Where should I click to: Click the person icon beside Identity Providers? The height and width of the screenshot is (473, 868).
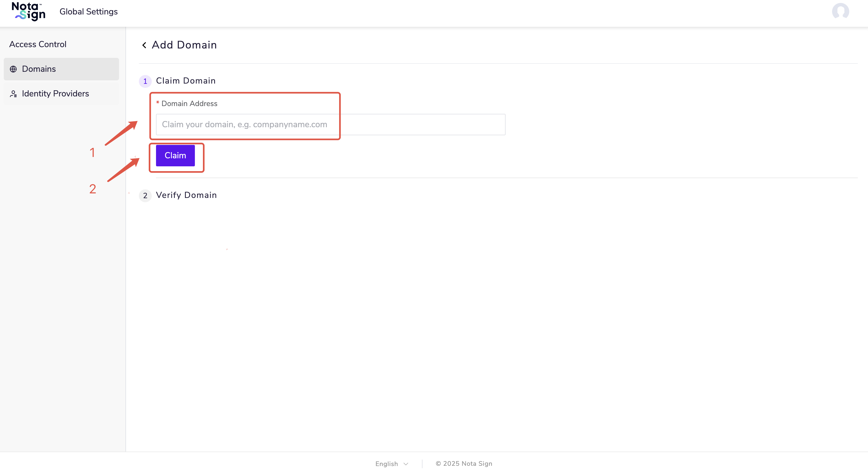[13, 93]
